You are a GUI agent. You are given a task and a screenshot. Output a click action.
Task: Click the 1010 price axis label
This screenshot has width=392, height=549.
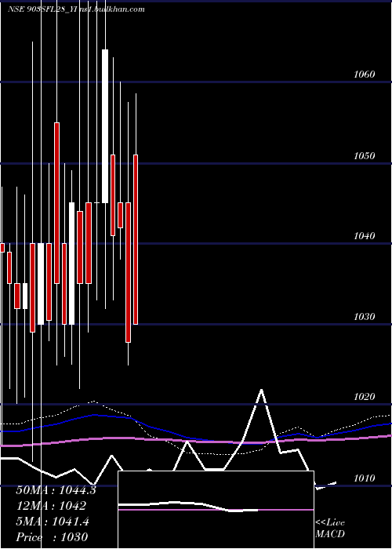(x=365, y=478)
